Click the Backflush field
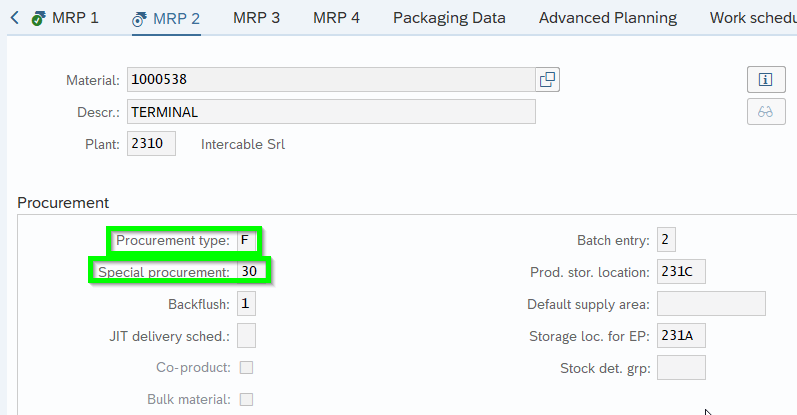This screenshot has width=797, height=415. [x=246, y=304]
